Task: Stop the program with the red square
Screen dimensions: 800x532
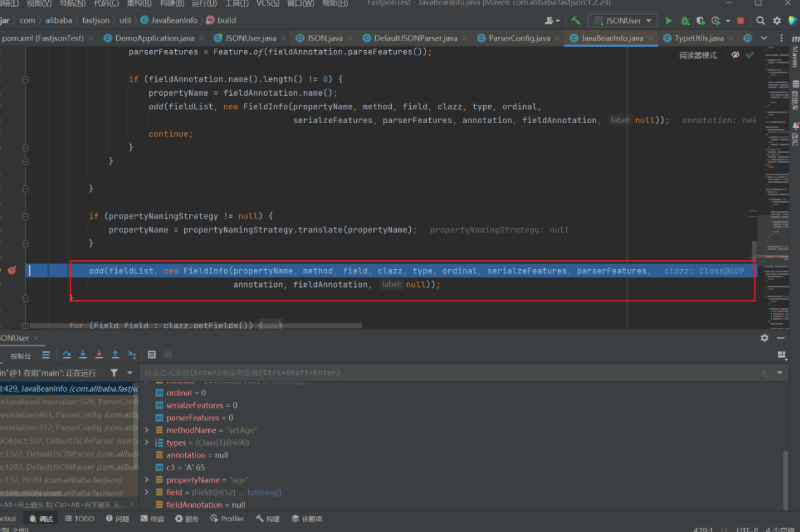Action: tap(740, 21)
